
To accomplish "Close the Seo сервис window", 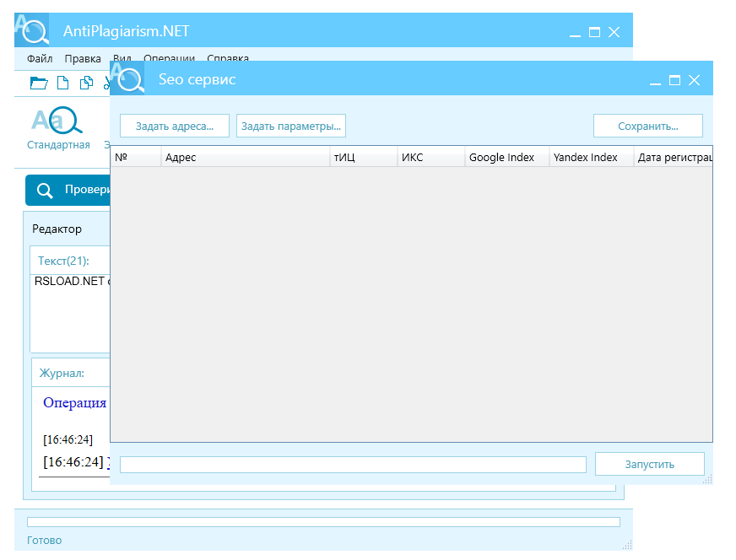I will tap(695, 81).
